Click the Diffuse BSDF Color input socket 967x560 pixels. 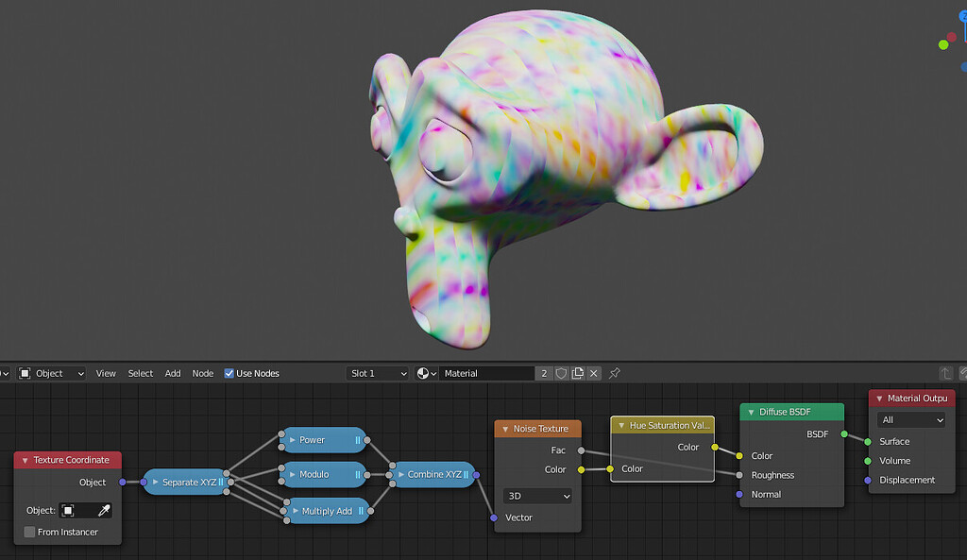pyautogui.click(x=739, y=456)
